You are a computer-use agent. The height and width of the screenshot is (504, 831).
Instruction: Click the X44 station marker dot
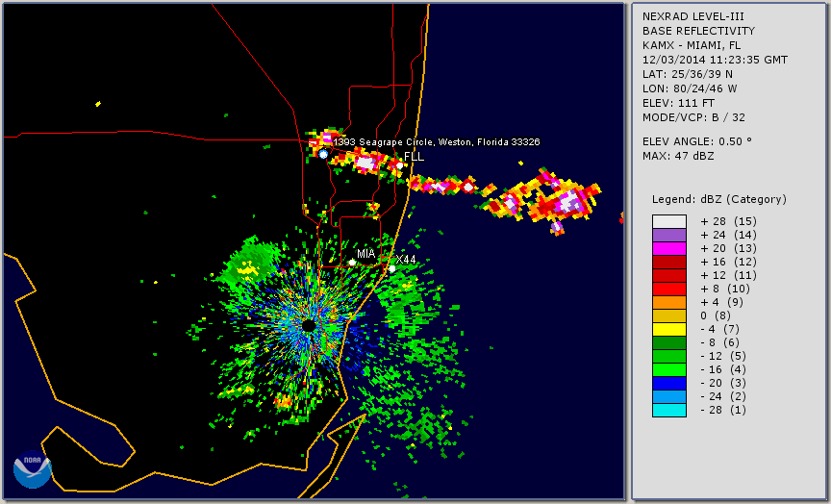pyautogui.click(x=391, y=268)
